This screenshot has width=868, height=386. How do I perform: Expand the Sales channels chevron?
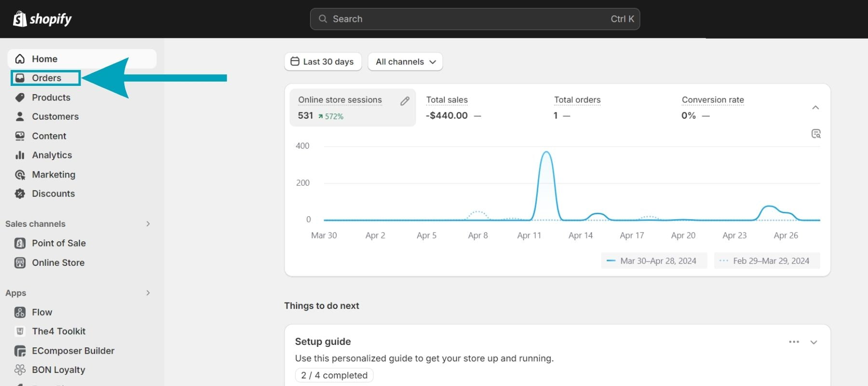tap(148, 224)
